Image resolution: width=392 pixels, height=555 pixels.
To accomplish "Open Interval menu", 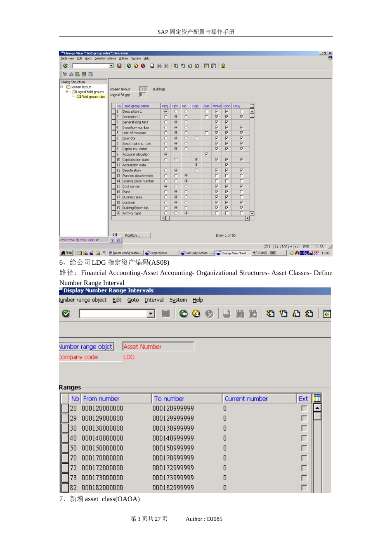I will click(x=154, y=300).
